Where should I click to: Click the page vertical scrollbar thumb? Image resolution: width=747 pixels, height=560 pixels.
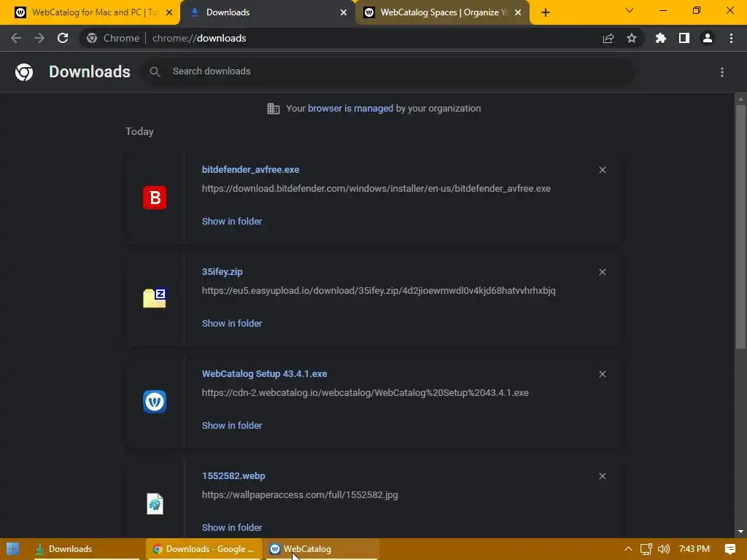click(x=740, y=227)
